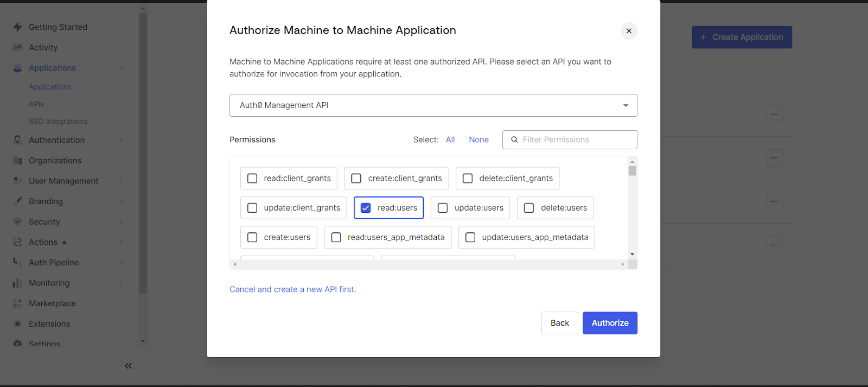868x387 pixels.
Task: Check the read:client_grants permission
Action: coord(252,178)
